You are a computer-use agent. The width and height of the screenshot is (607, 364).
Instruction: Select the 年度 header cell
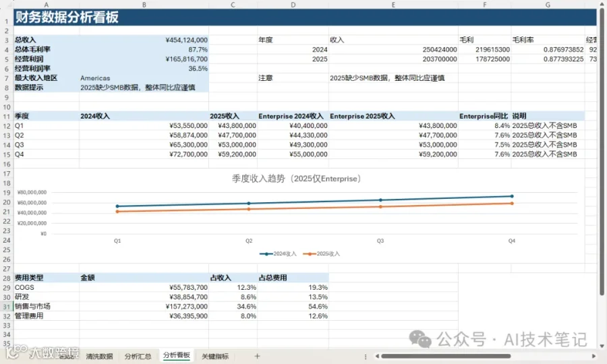click(x=293, y=40)
